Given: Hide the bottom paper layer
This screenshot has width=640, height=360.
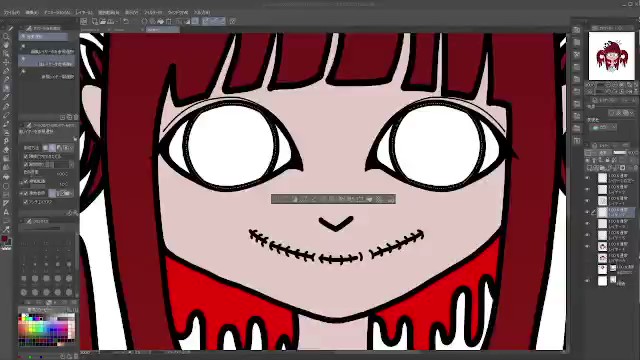Looking at the screenshot, I should click(x=588, y=281).
